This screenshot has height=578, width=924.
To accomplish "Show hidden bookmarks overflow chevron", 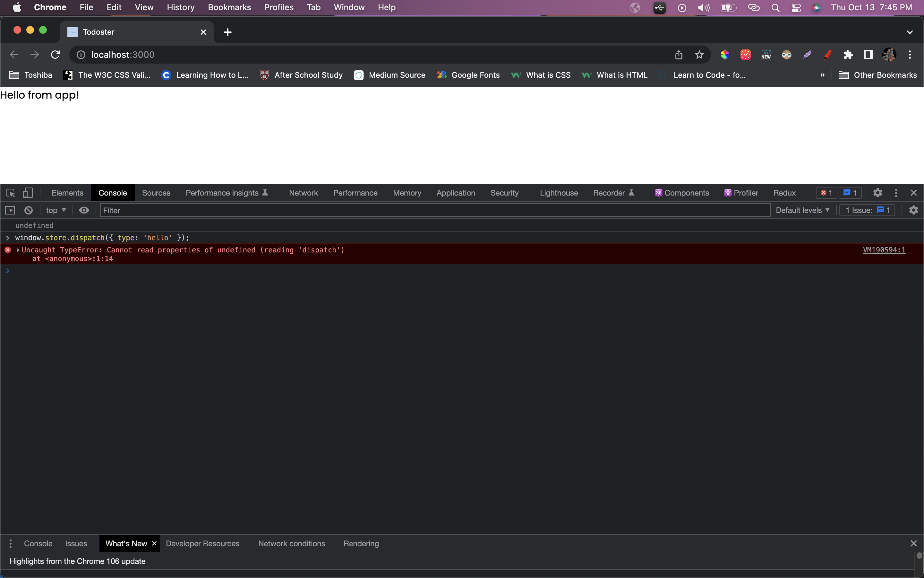I will (x=822, y=75).
